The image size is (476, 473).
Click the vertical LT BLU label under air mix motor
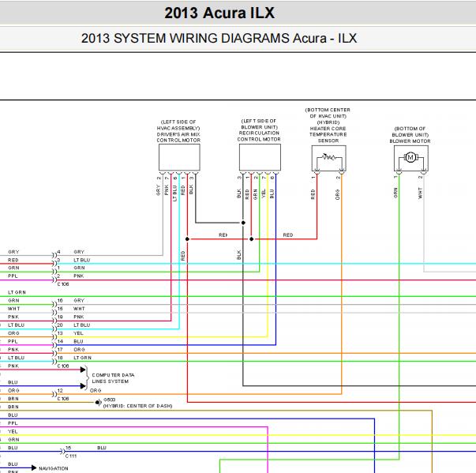tap(174, 193)
